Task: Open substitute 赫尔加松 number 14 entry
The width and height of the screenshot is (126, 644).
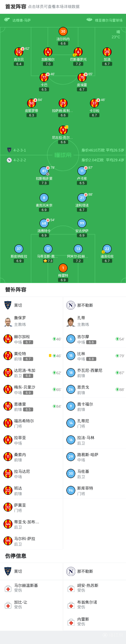Action: click(x=32, y=339)
